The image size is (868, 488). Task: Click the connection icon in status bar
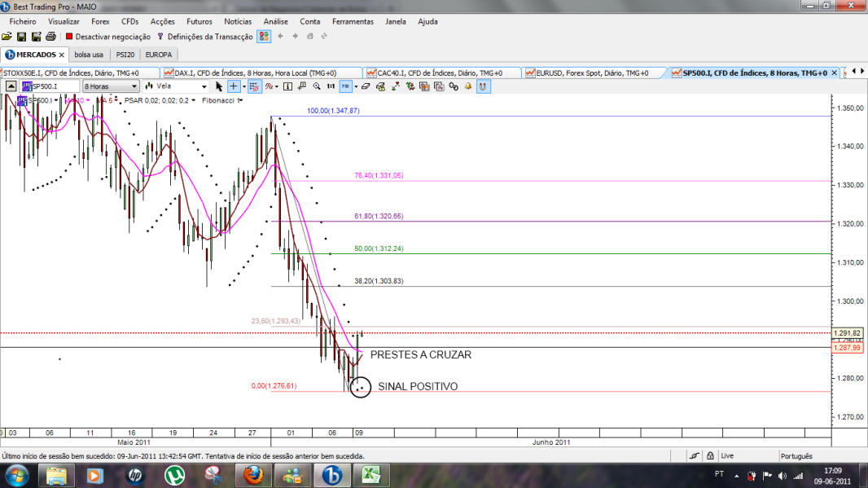[695, 456]
